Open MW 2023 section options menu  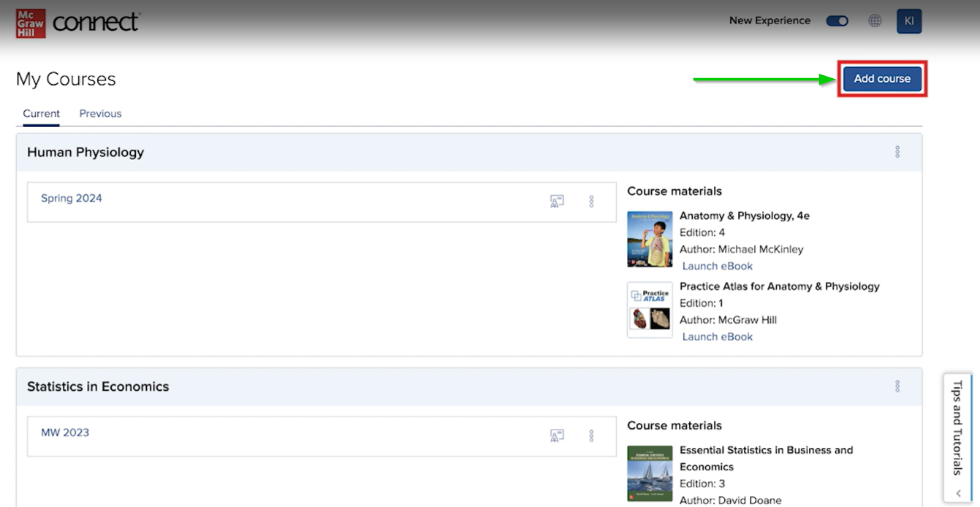point(591,436)
